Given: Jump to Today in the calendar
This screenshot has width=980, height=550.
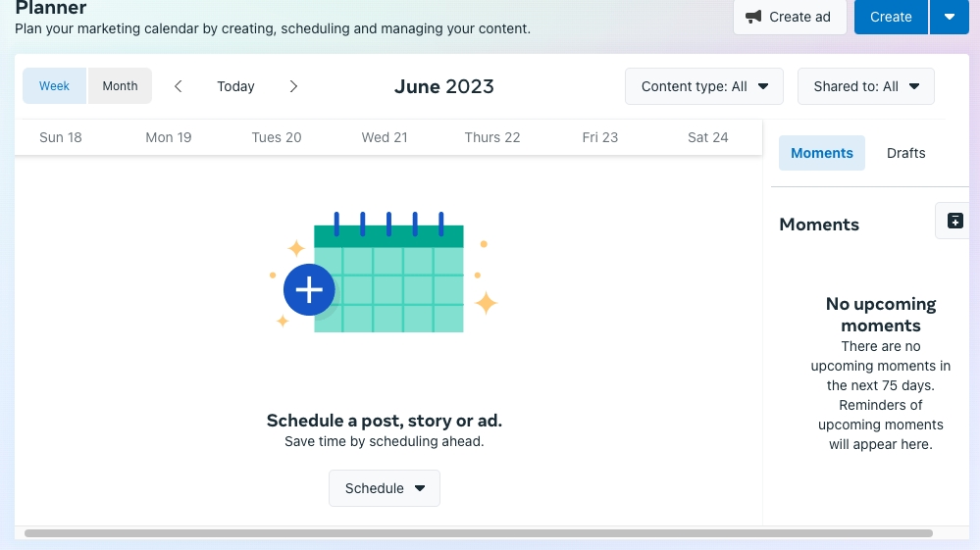Looking at the screenshot, I should tap(235, 86).
